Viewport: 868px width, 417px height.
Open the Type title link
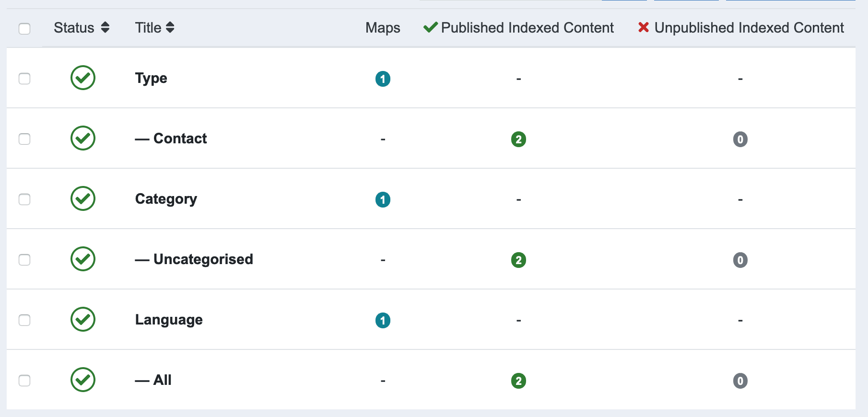(151, 78)
